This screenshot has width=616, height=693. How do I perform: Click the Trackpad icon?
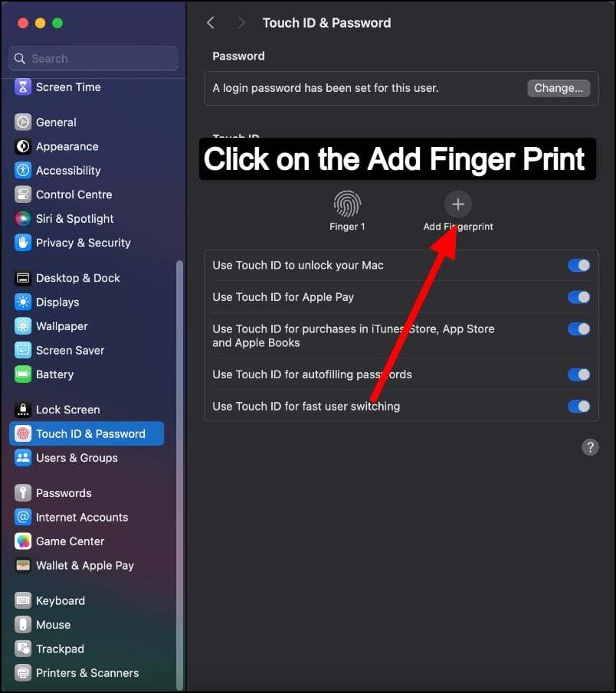pyautogui.click(x=23, y=649)
